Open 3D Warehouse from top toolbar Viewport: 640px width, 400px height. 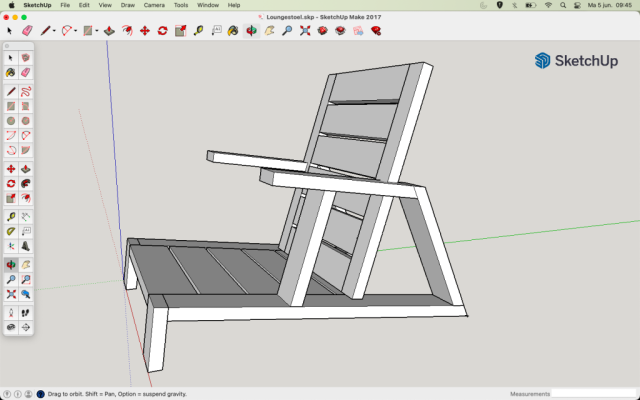coord(322,31)
